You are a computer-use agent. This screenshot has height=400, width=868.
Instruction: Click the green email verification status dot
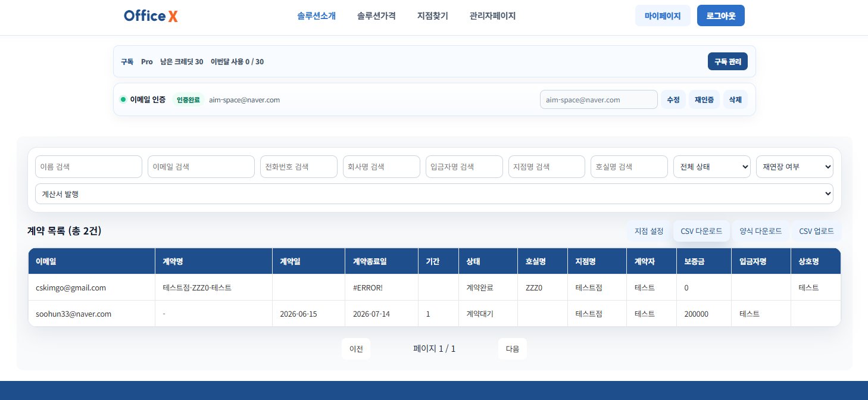(123, 99)
